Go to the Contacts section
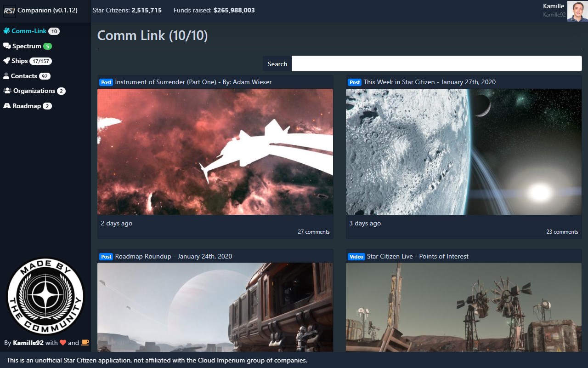588x368 pixels. pos(24,76)
